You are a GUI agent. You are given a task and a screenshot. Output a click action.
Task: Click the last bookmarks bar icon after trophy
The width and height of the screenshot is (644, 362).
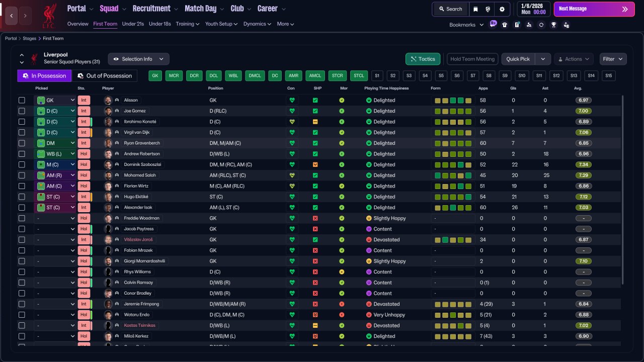pos(566,25)
